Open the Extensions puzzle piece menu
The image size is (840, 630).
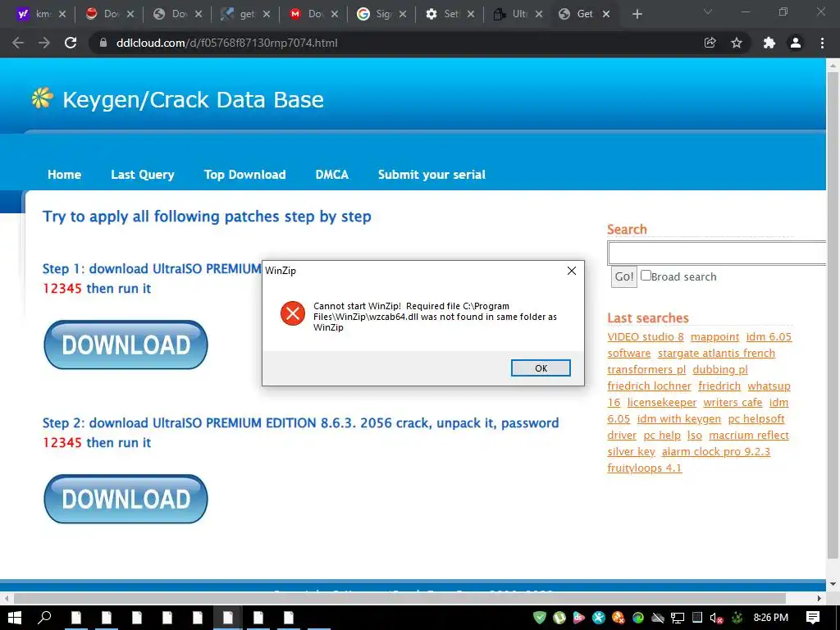769,43
